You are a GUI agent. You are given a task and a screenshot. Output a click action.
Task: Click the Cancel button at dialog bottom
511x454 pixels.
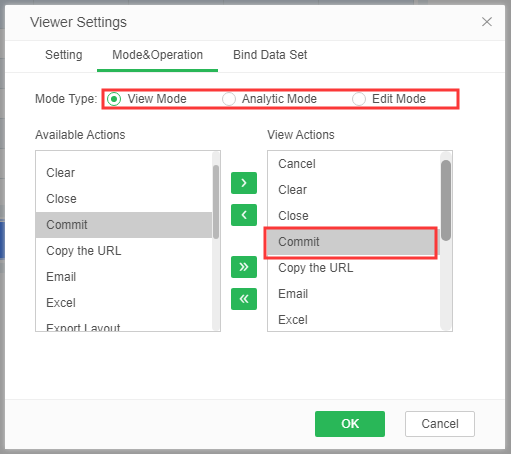click(x=440, y=424)
